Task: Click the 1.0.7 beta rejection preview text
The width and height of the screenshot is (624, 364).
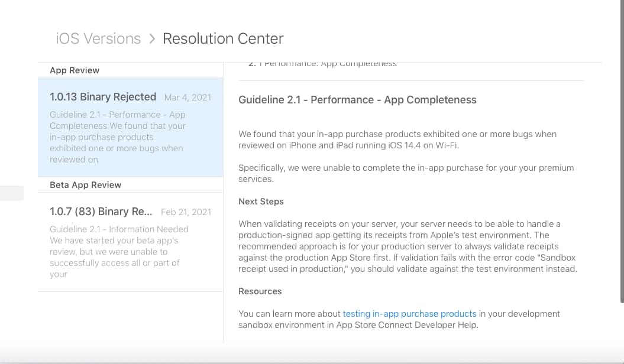Action: pyautogui.click(x=117, y=251)
